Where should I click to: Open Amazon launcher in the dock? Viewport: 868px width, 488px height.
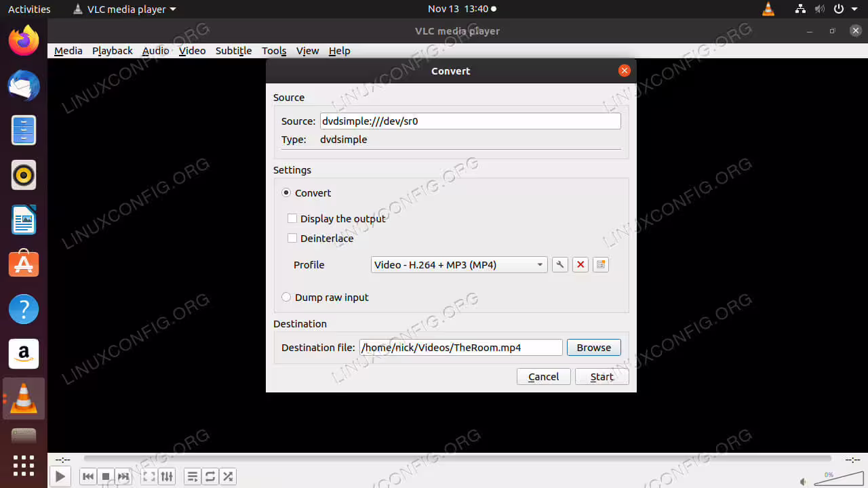click(24, 354)
